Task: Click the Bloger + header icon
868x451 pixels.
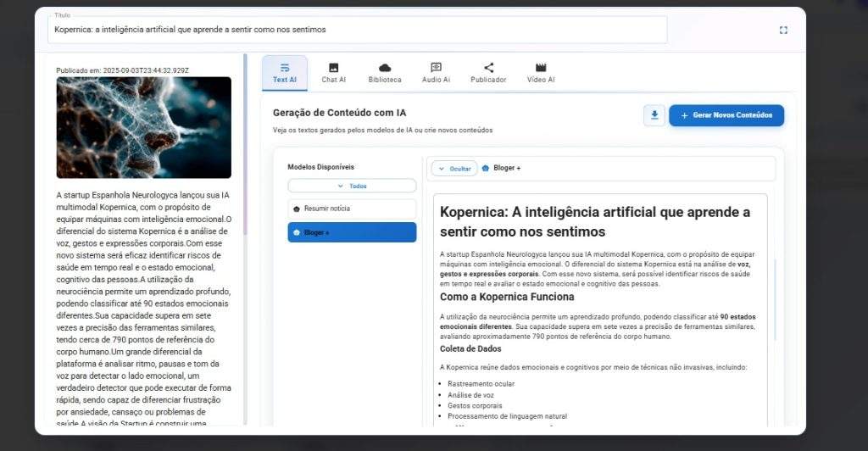Action: [x=486, y=169]
